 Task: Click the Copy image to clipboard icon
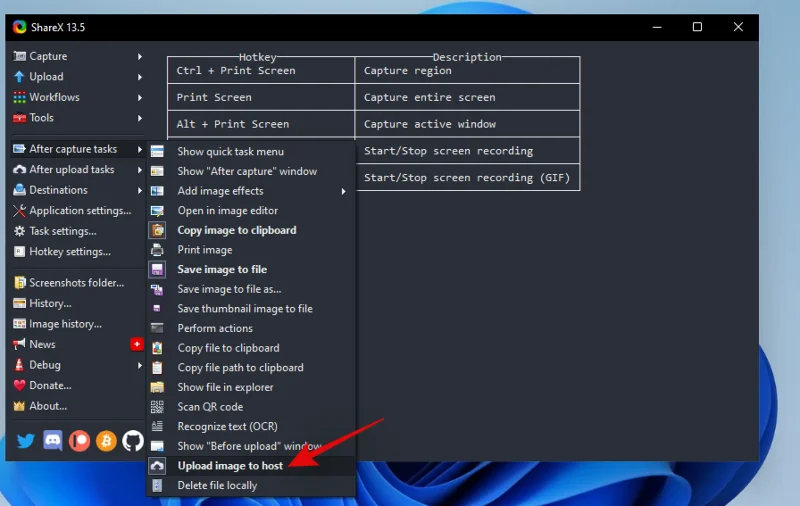[157, 230]
